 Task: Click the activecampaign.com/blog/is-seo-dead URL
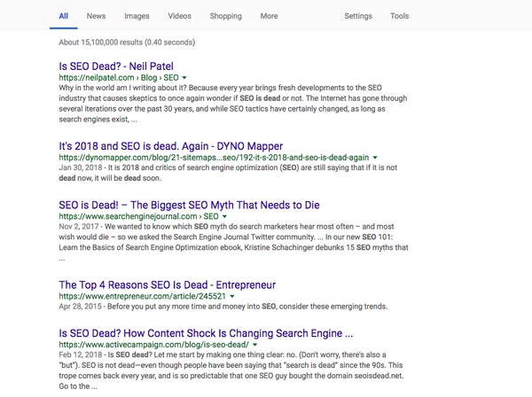(x=153, y=345)
